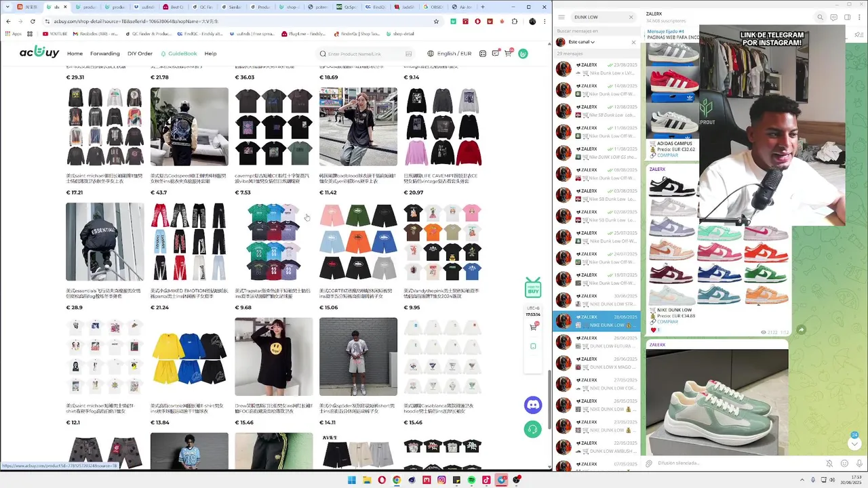Open the Telegram emoji picker
The width and height of the screenshot is (868, 488).
click(844, 464)
